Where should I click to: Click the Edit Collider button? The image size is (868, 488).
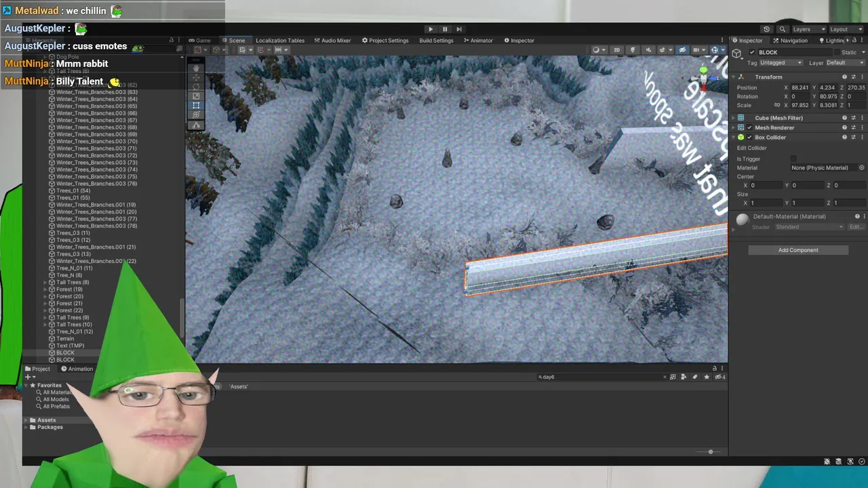pyautogui.click(x=751, y=148)
